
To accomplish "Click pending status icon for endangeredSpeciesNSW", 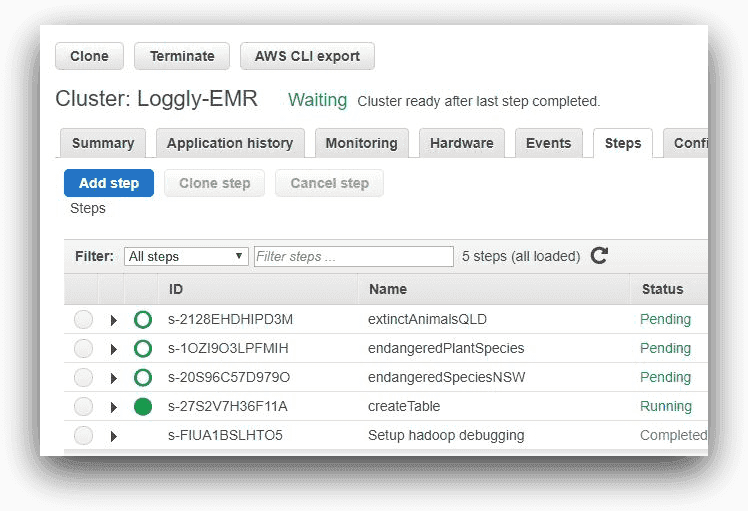I will point(143,378).
